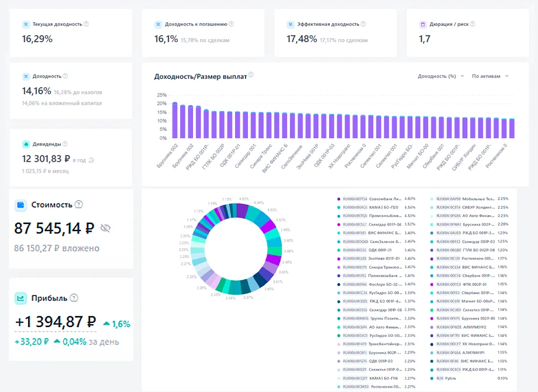Click help icon next to Дивиденды
Screen dimensions: 538x392
(x=65, y=144)
